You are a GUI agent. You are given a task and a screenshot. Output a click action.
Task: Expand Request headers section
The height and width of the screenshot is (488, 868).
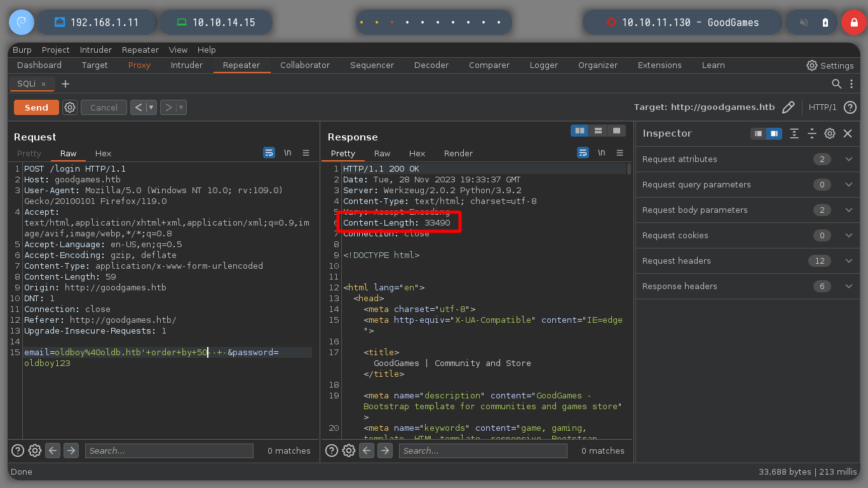[849, 261]
